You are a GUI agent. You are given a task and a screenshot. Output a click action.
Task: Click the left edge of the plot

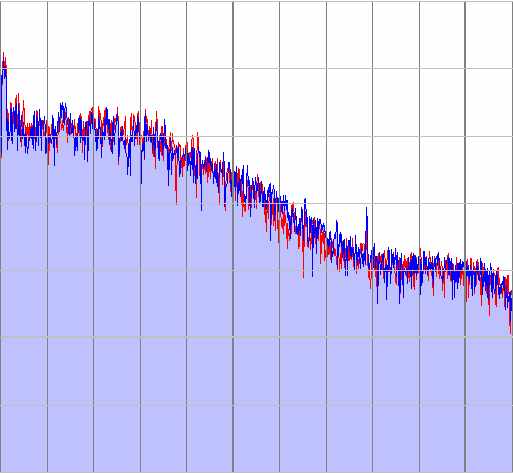coord(0,237)
